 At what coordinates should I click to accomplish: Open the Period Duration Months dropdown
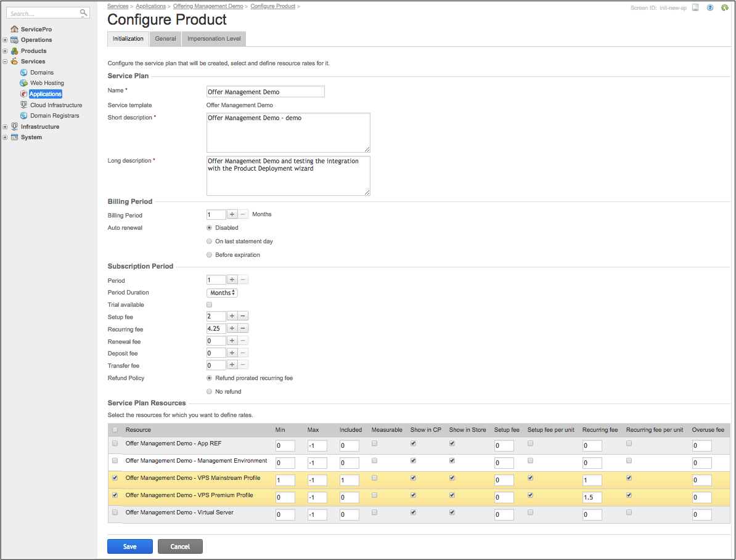[222, 293]
